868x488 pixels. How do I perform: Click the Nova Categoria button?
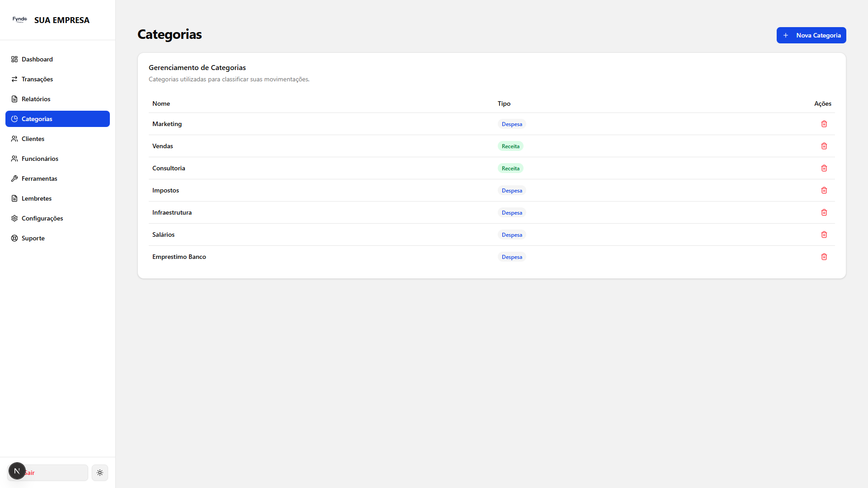pyautogui.click(x=811, y=35)
